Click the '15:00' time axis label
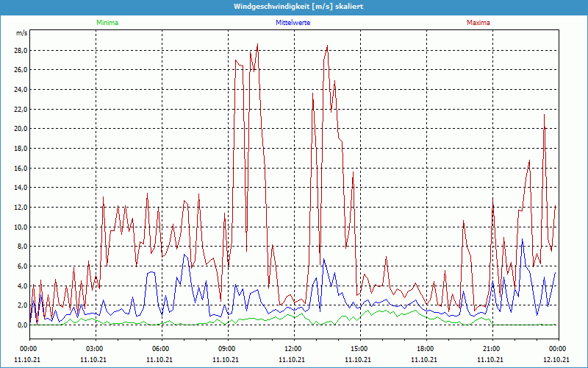Screen dimensions: 588x368 [x=361, y=349]
